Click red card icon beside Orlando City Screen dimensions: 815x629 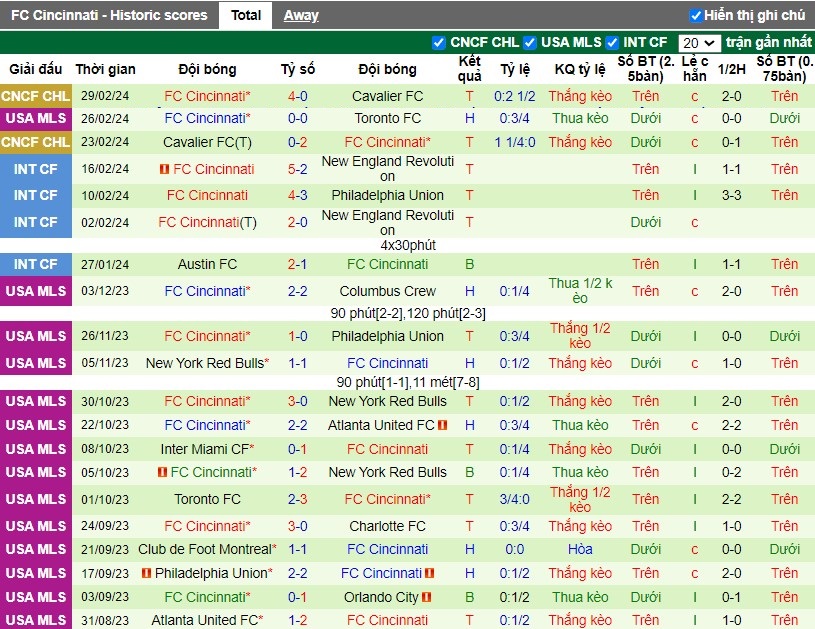(x=427, y=597)
